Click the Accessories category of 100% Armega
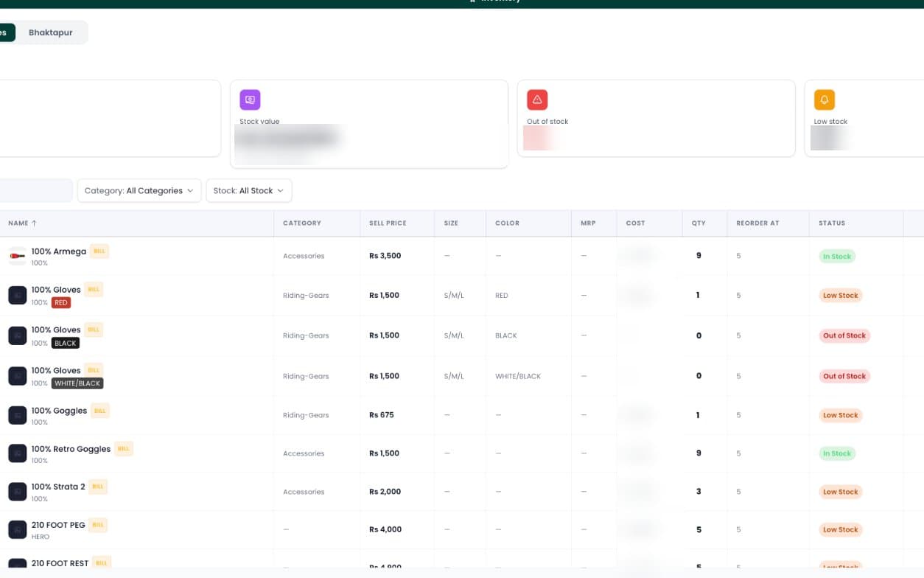 pos(304,256)
